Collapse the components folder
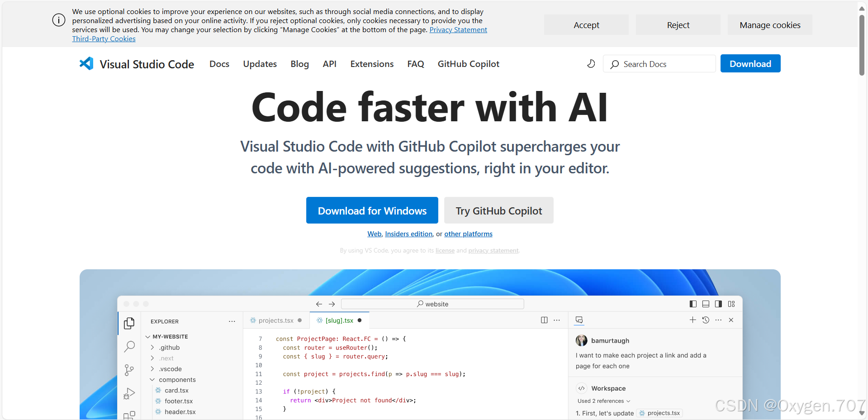 (x=152, y=380)
